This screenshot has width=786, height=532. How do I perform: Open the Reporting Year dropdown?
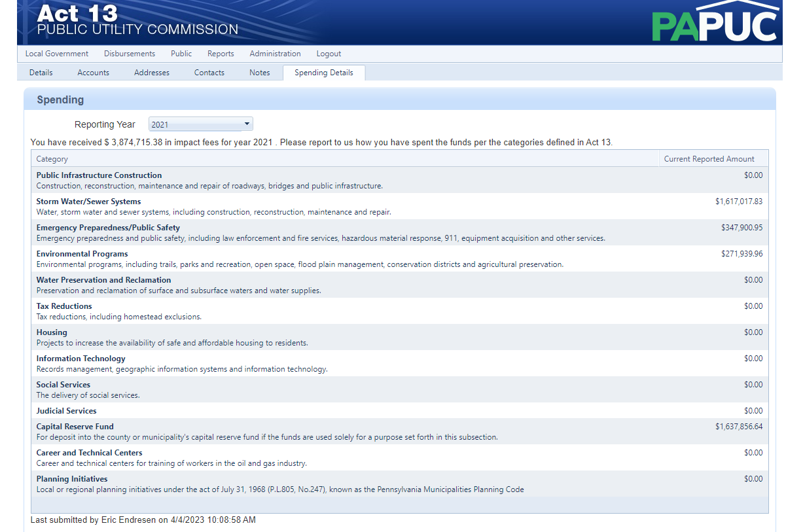point(200,124)
